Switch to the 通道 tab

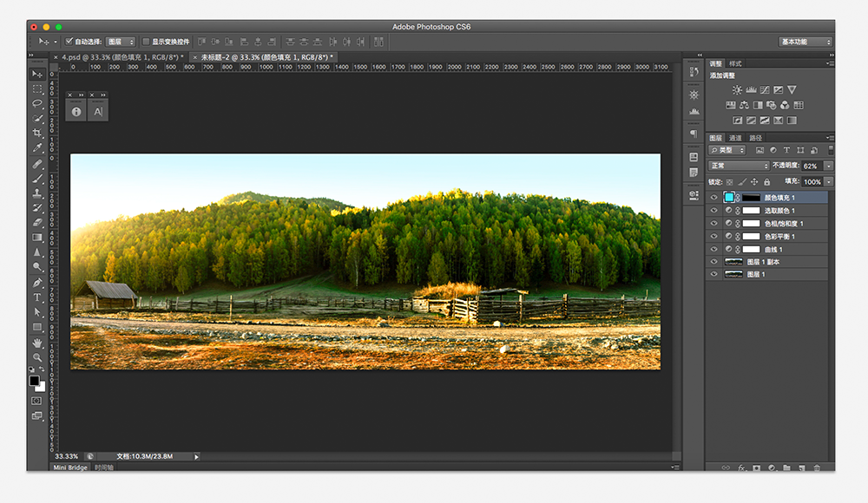tap(735, 138)
